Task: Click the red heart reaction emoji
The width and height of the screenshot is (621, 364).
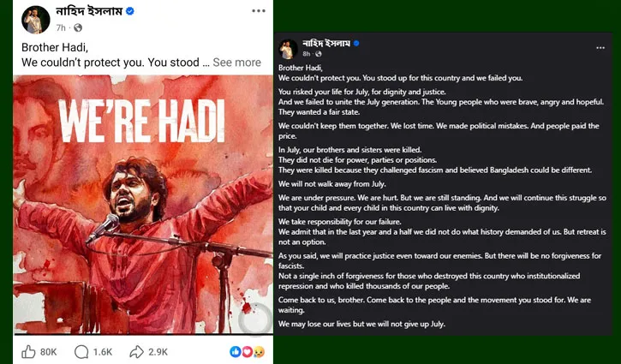Action: tap(247, 352)
